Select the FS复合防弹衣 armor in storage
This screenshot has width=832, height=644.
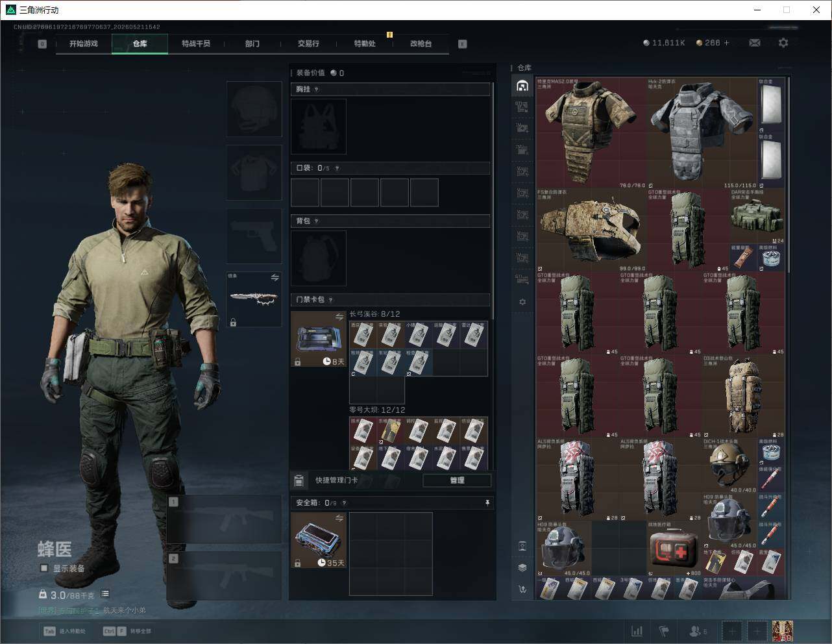591,230
